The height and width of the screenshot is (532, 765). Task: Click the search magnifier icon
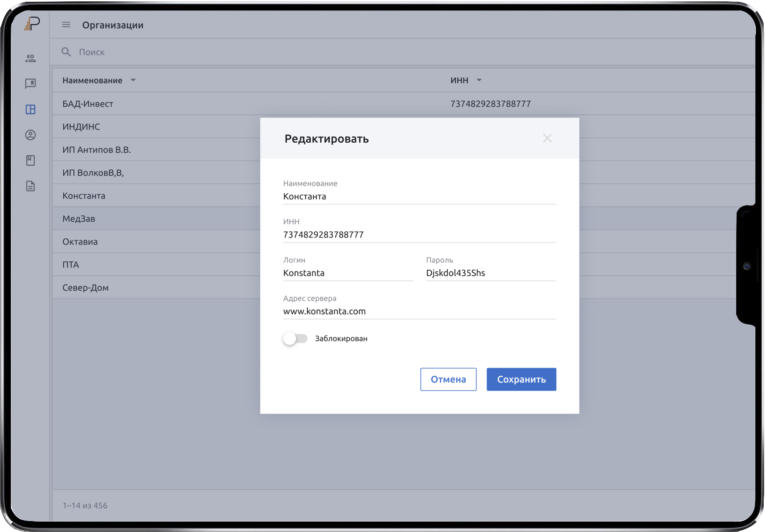(66, 52)
